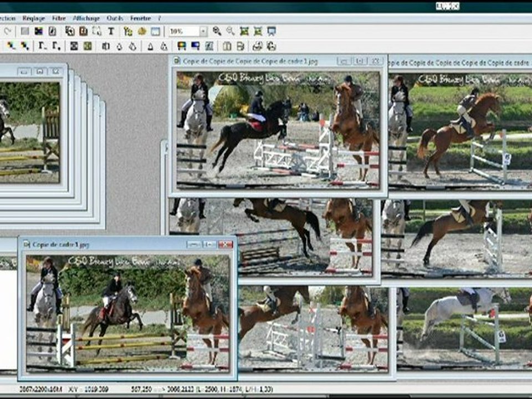Click the auto zoom green icon
Viewport: 532px width, 399px height.
(x=258, y=31)
